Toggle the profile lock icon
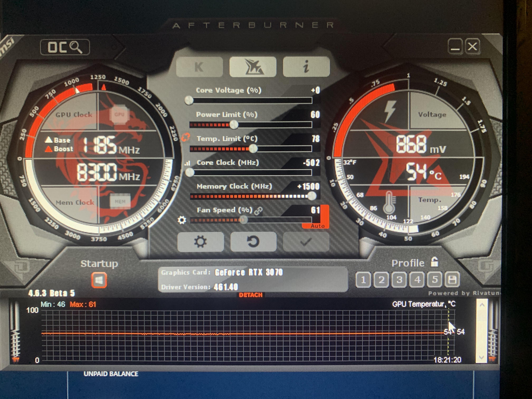Viewport: 532px width, 399px height. click(x=434, y=262)
